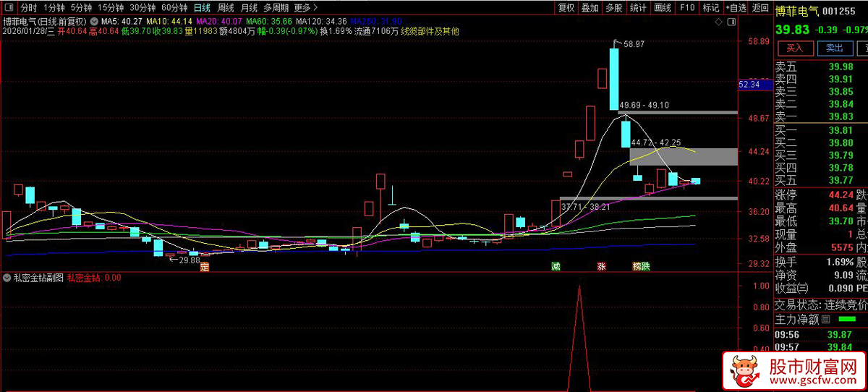The image size is (868, 392).
Task: Click the 买四 price 39.78
Action: (x=841, y=167)
